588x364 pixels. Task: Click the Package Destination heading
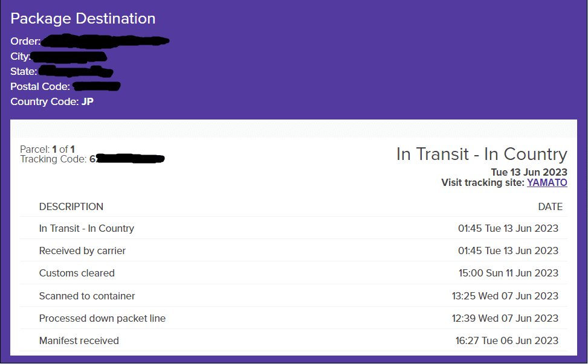click(x=83, y=19)
